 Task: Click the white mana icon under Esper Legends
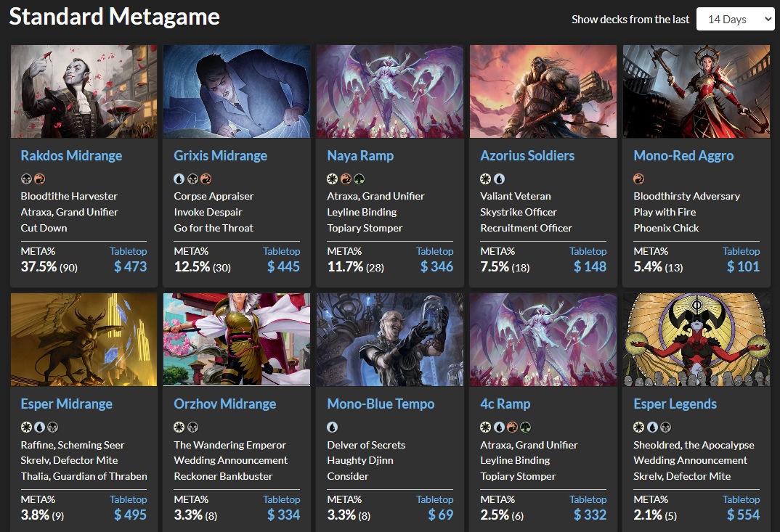(638, 427)
